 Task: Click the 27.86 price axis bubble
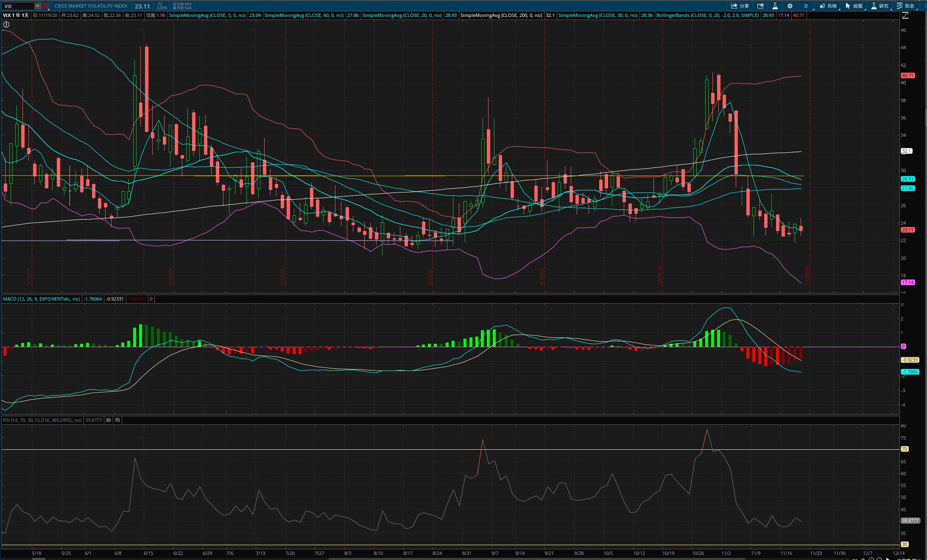pos(907,188)
